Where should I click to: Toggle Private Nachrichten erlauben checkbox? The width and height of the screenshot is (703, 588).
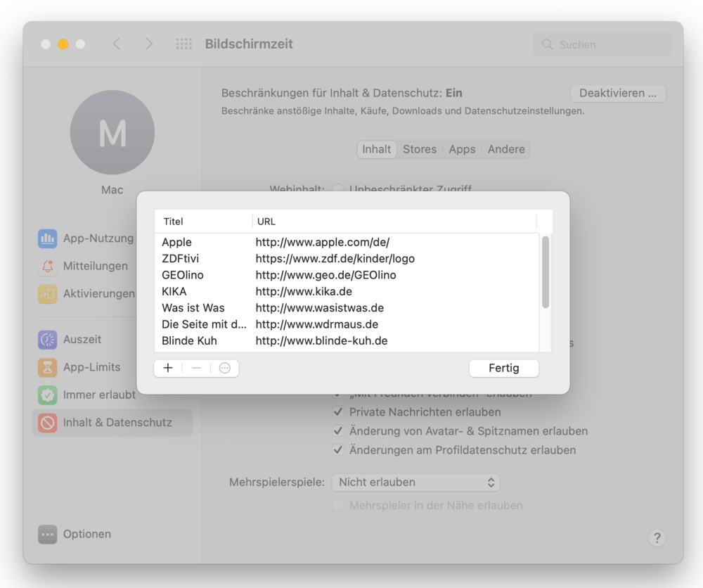click(338, 412)
